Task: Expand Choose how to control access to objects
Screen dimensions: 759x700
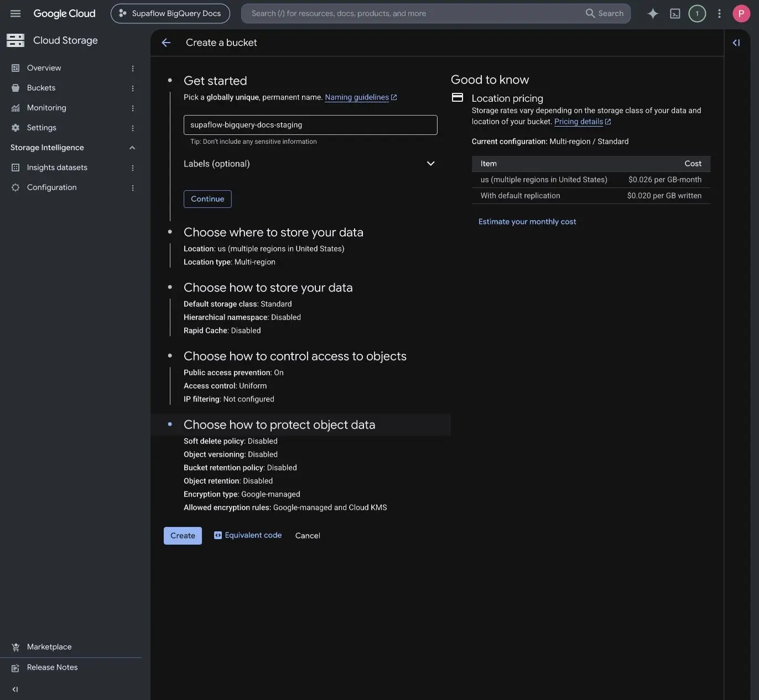Action: pos(295,356)
